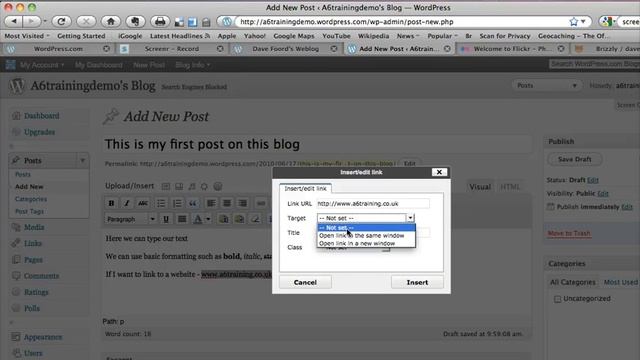Switch to the Most Used categories tab
The height and width of the screenshot is (360, 640).
pyautogui.click(x=620, y=282)
